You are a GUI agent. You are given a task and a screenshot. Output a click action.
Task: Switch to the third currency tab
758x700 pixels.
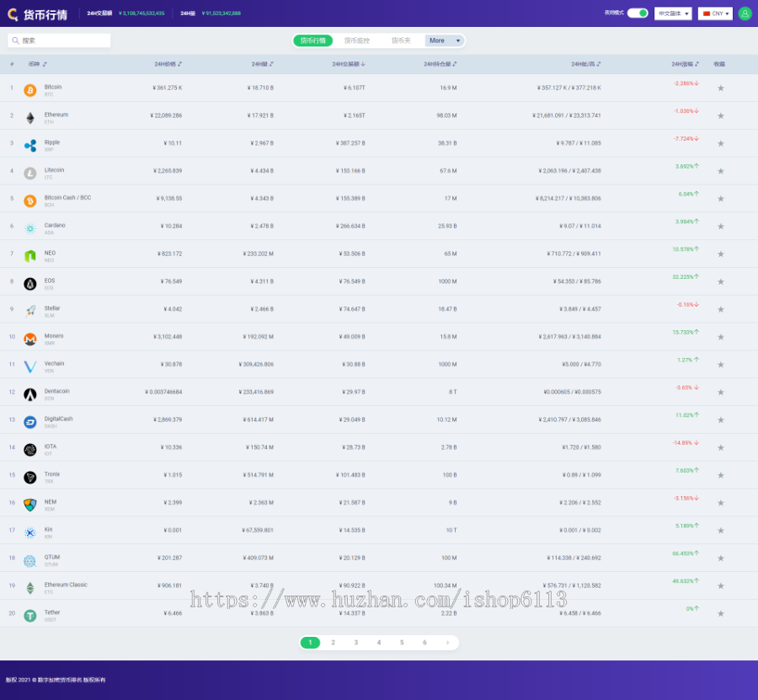[x=401, y=40]
